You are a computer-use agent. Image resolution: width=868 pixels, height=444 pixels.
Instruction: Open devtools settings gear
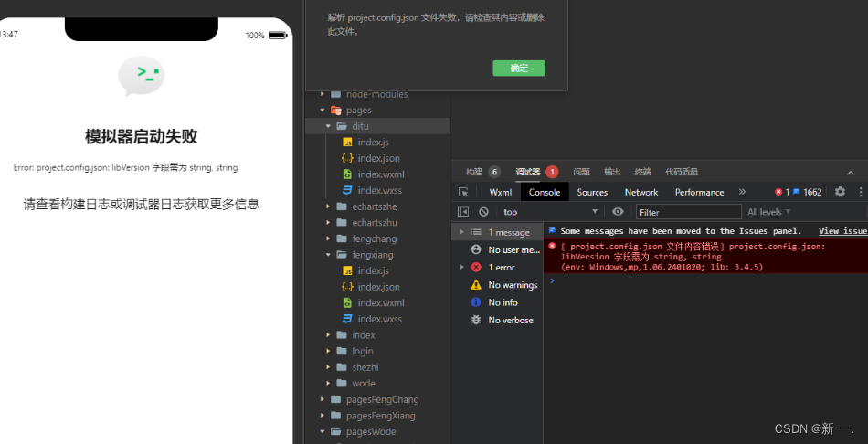click(840, 192)
